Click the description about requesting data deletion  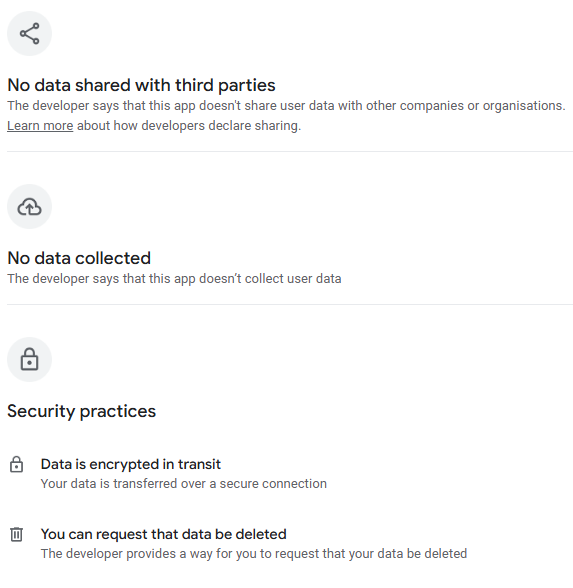[x=254, y=554]
